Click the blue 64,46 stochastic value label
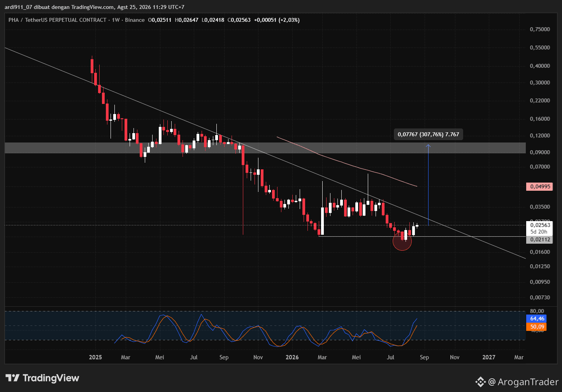562x392 pixels. tap(536, 318)
